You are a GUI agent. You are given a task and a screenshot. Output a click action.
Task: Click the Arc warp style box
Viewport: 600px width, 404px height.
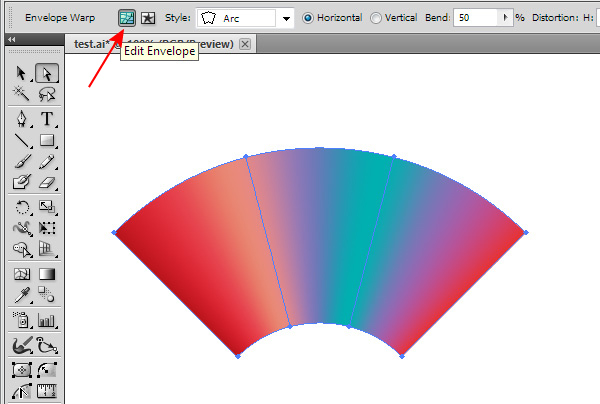[236, 18]
